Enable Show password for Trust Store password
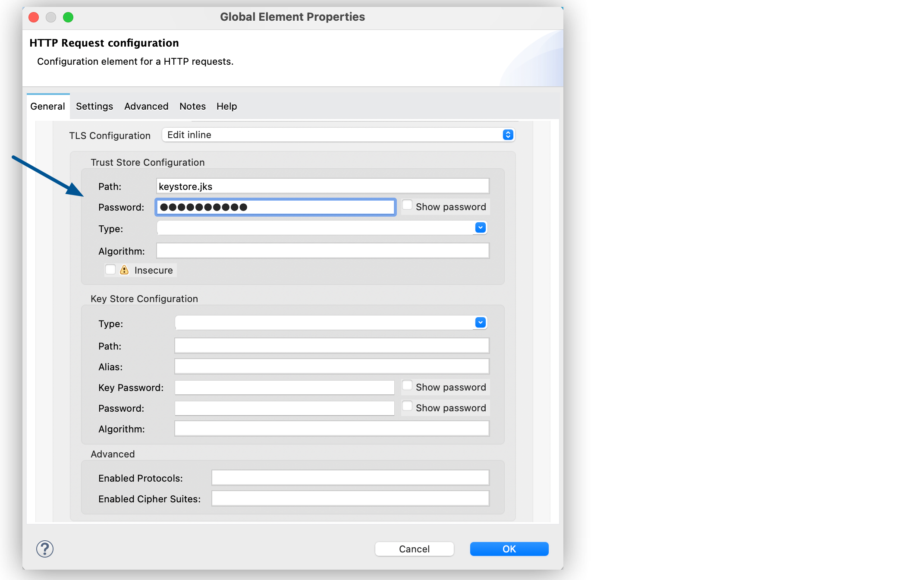This screenshot has height=580, width=924. click(x=407, y=205)
